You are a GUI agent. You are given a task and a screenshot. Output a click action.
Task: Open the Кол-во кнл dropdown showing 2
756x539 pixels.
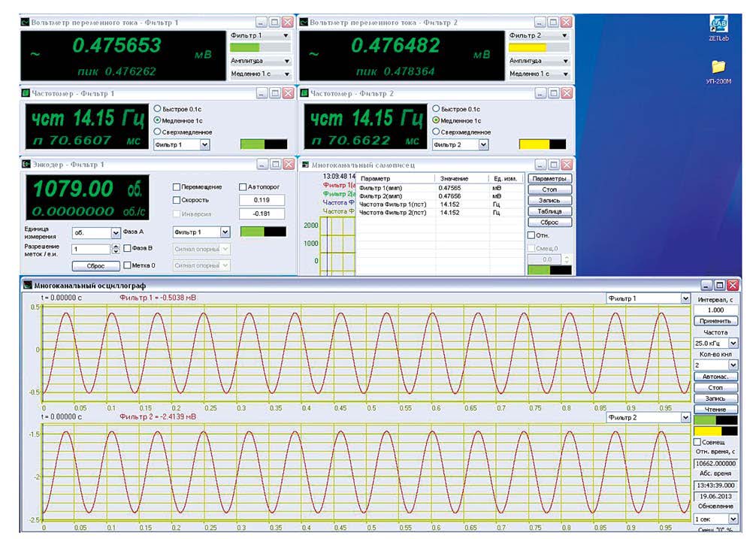[715, 365]
